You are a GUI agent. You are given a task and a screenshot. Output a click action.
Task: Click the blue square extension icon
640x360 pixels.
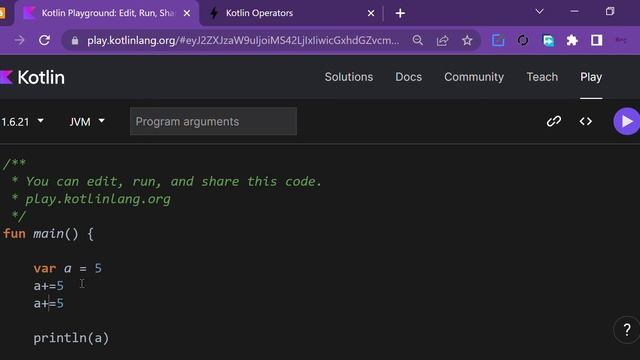[498, 40]
